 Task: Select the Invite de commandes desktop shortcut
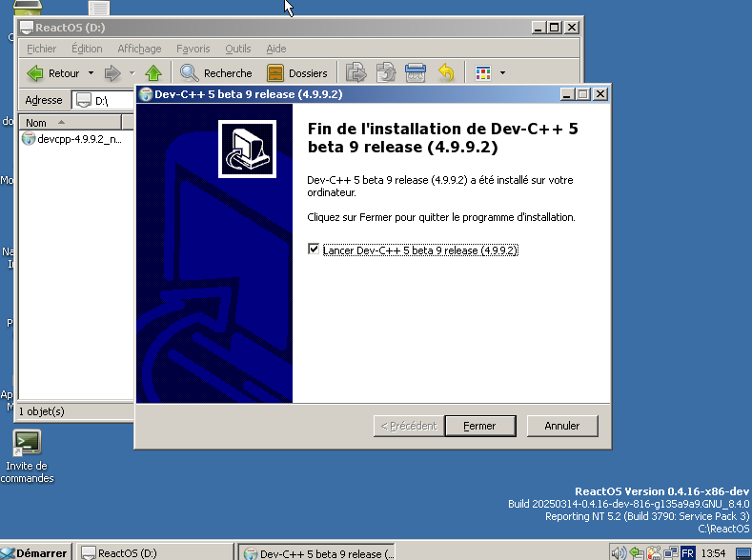click(27, 456)
